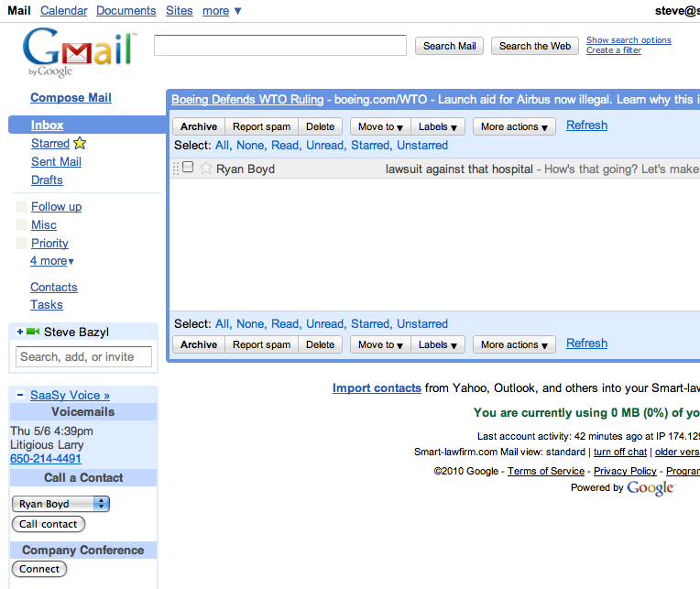
Task: Open the Follow up label
Action: (x=56, y=207)
